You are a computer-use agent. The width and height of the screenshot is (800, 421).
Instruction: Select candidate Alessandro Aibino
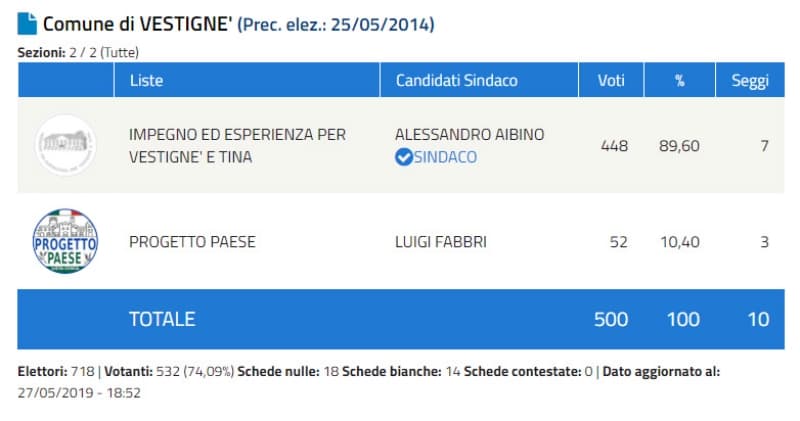coord(470,134)
